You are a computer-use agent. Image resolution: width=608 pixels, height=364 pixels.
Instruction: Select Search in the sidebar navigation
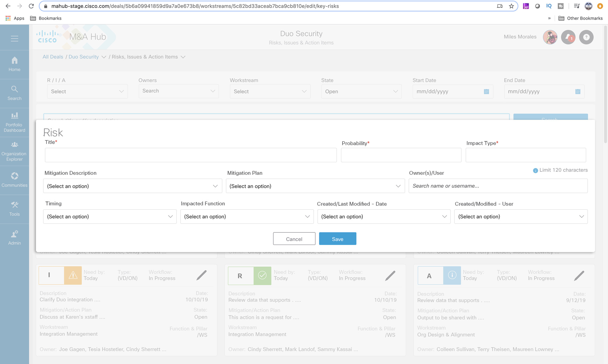[x=14, y=93]
